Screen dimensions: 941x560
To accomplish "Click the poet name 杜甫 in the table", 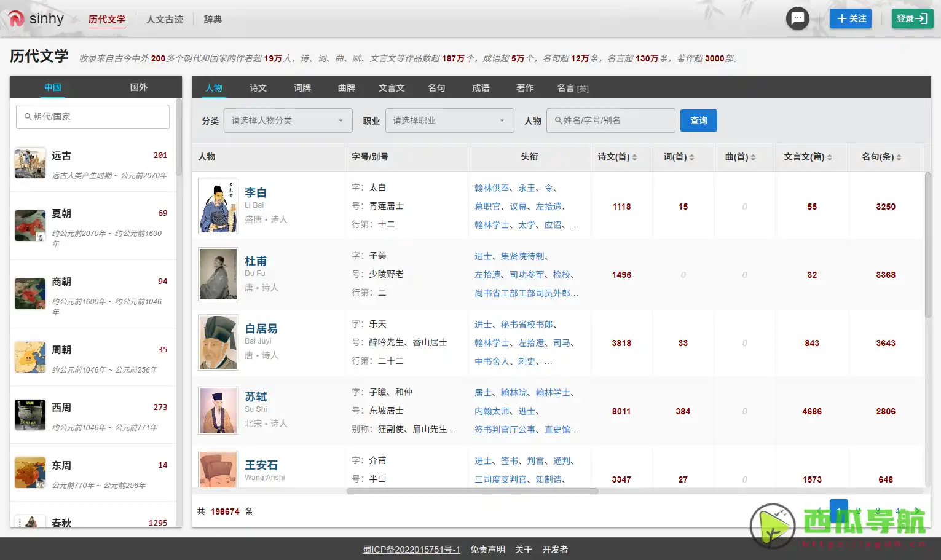I will [256, 261].
